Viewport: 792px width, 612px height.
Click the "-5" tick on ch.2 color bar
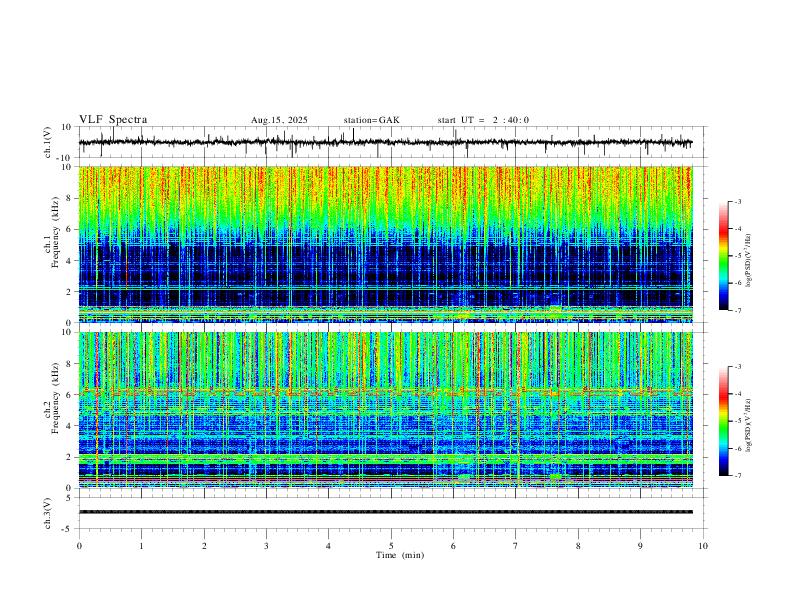(x=737, y=421)
